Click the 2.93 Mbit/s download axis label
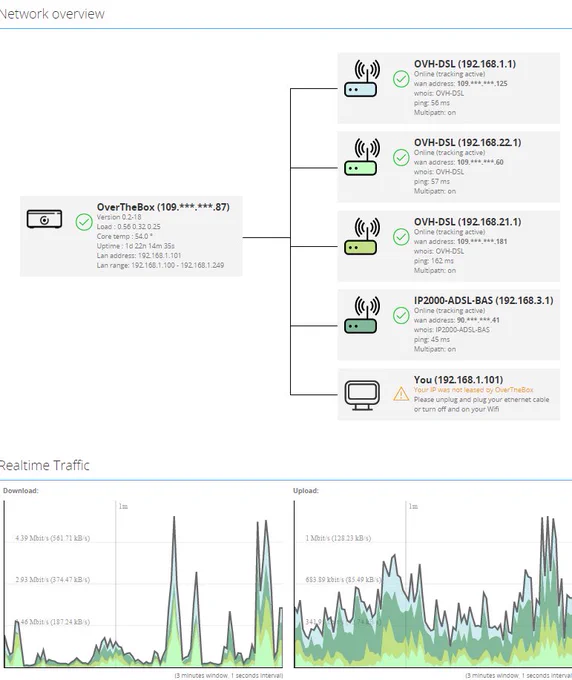Screen dimensions: 572x680 [52, 580]
